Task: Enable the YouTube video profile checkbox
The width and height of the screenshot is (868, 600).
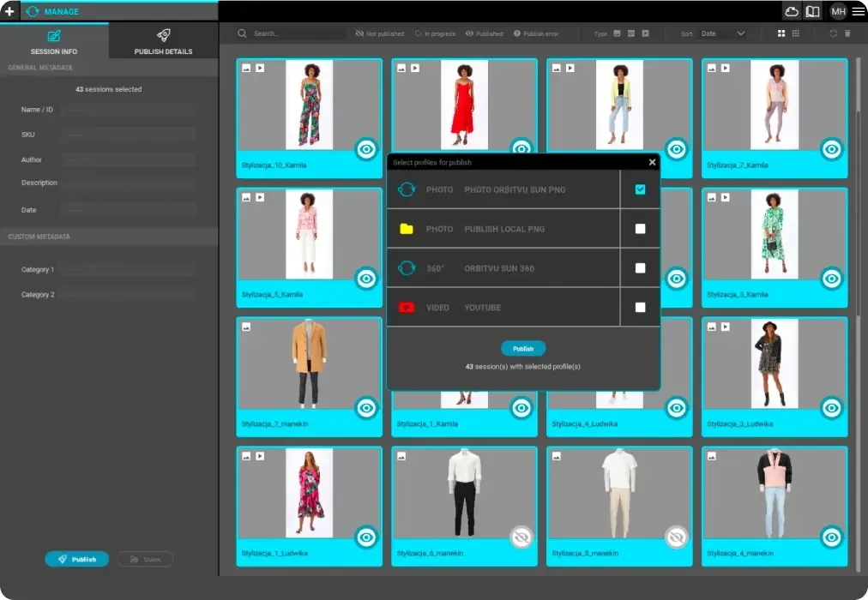Action: point(640,307)
